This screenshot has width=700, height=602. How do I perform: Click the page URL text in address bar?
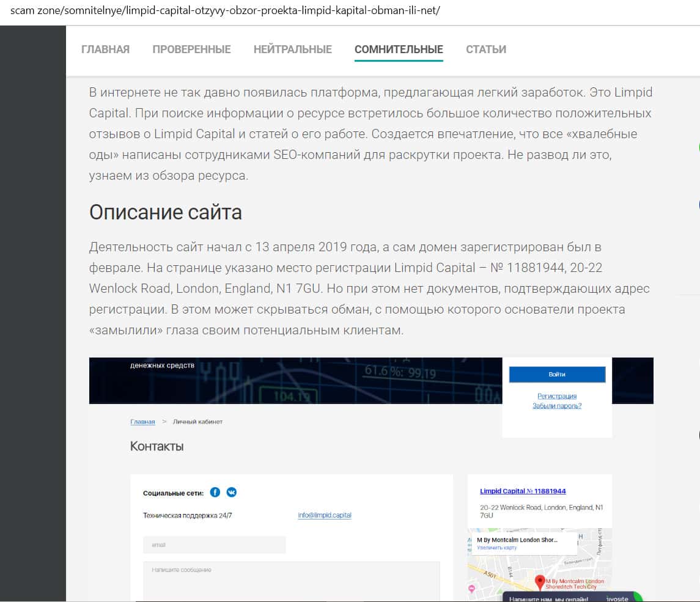pos(225,10)
